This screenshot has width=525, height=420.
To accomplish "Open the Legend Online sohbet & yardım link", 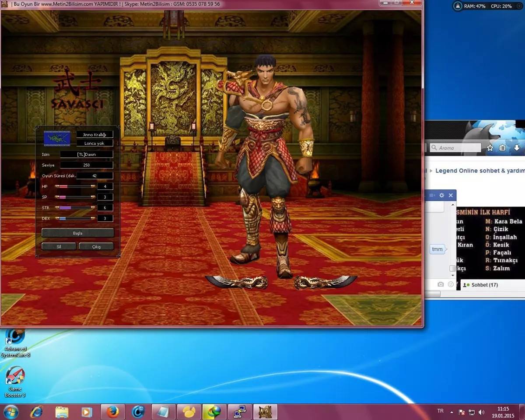I will point(480,171).
